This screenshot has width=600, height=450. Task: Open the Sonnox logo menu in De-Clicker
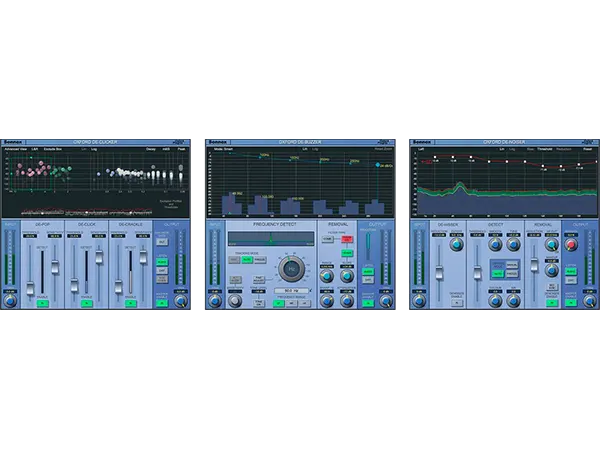[x=13, y=142]
